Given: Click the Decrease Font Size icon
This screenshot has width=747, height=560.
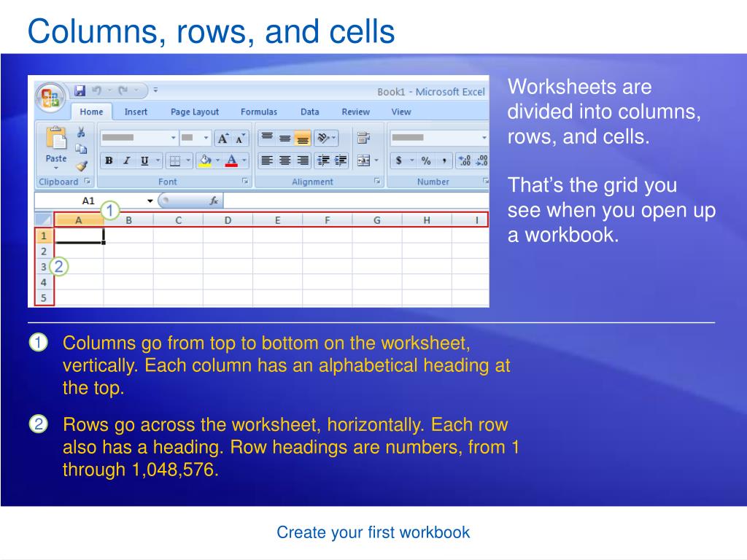Looking at the screenshot, I should pos(239,138).
